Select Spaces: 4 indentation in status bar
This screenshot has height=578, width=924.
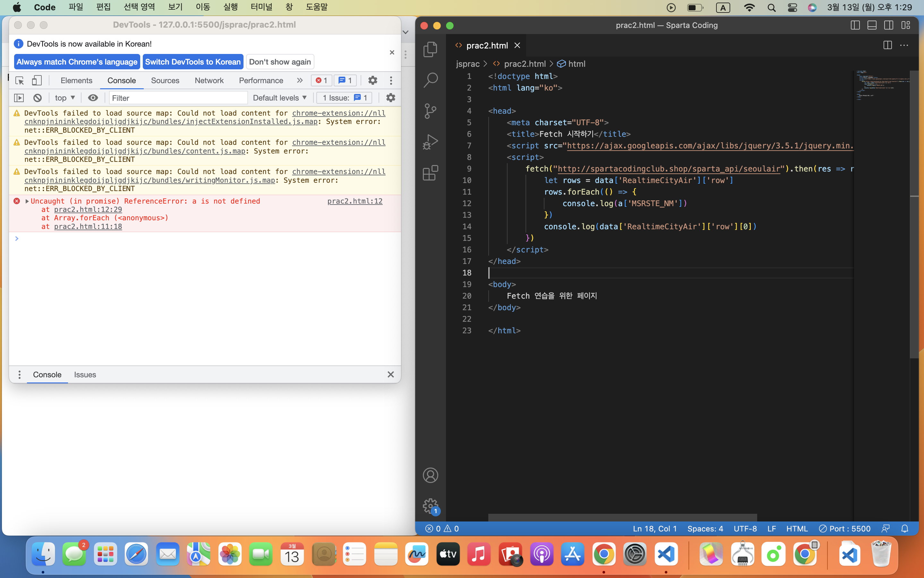[x=705, y=529]
